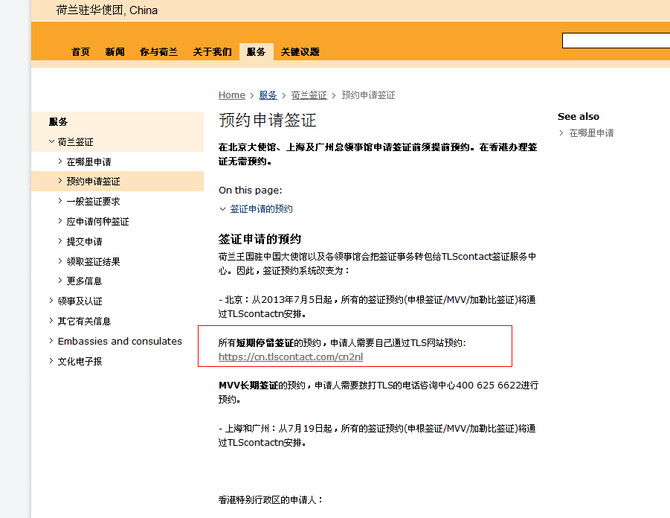This screenshot has height=518, width=670.
Task: Open 一般签证要求 sidebar item
Action: [x=93, y=201]
